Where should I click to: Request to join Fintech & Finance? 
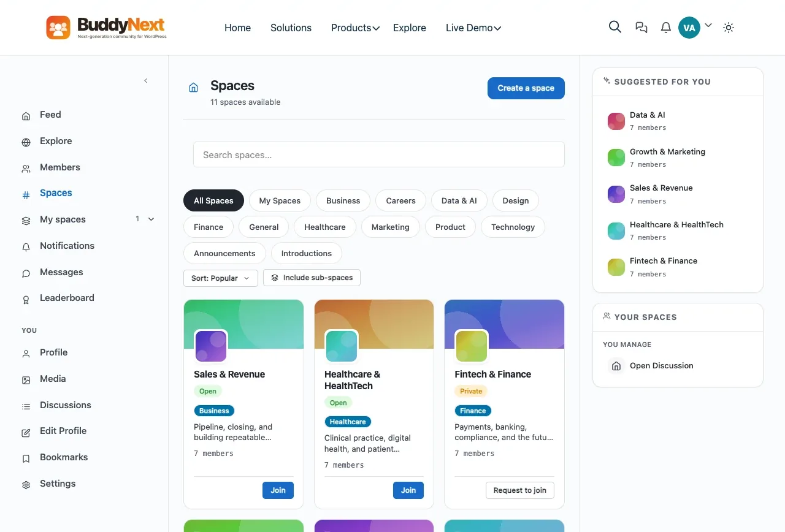(x=520, y=490)
